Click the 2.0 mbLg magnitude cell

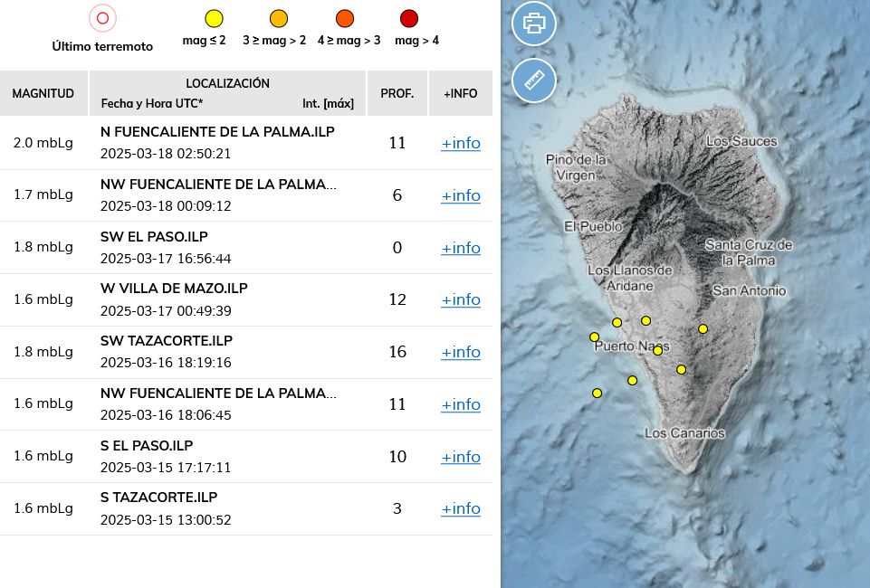click(43, 143)
